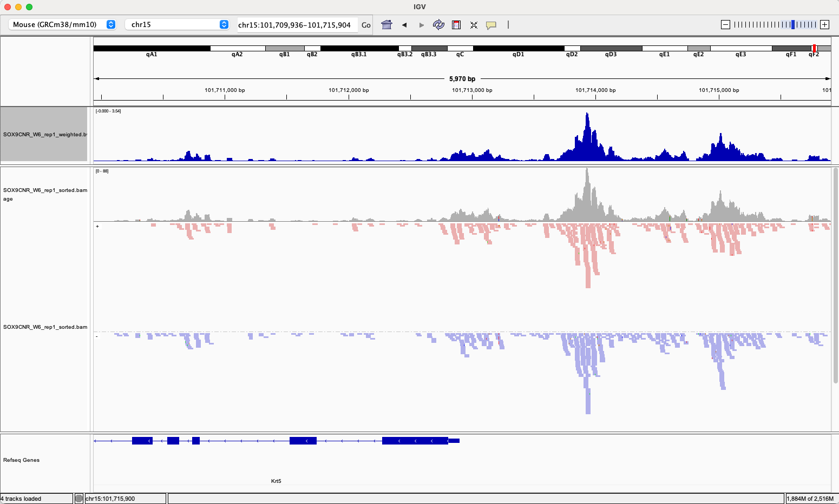Viewport: 839px width, 504px height.
Task: Click the '4 tracks loaded' status text
Action: 22,499
